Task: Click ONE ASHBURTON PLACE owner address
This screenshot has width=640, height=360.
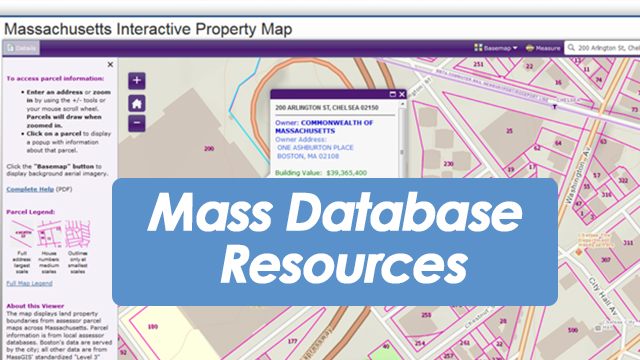Action: pyautogui.click(x=316, y=148)
